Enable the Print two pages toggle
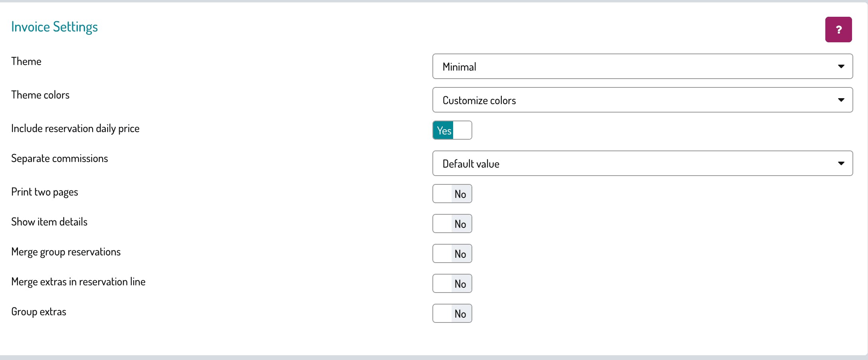Image resolution: width=868 pixels, height=360 pixels. click(x=452, y=194)
